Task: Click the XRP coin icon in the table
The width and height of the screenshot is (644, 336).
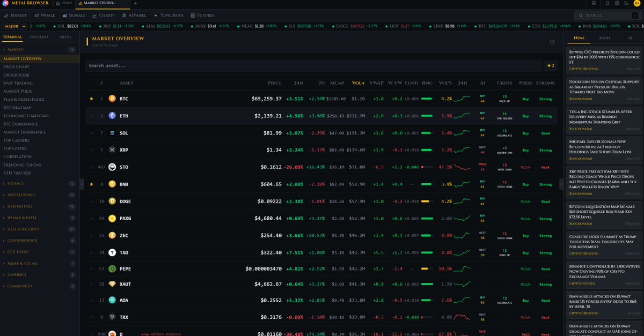Action: tap(112, 150)
